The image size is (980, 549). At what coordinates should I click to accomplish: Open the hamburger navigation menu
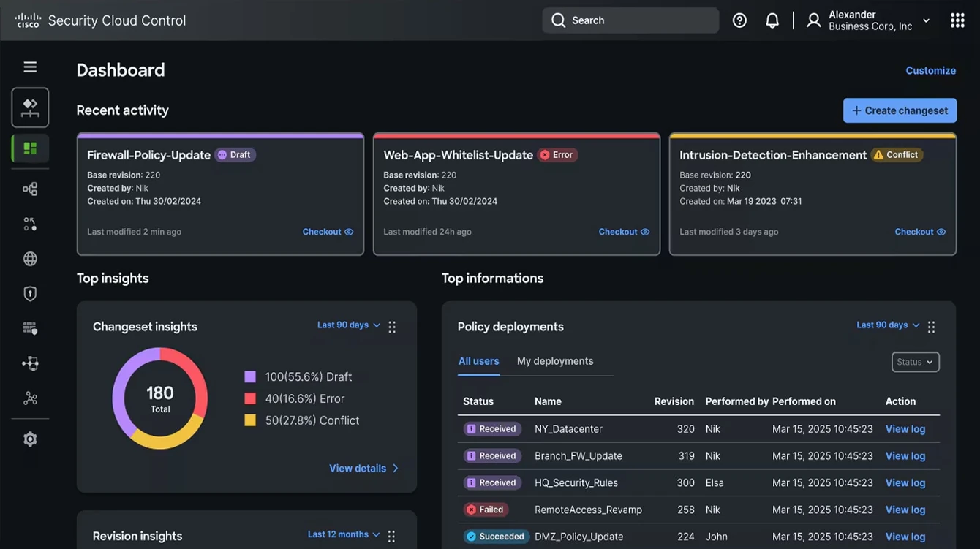click(x=30, y=67)
